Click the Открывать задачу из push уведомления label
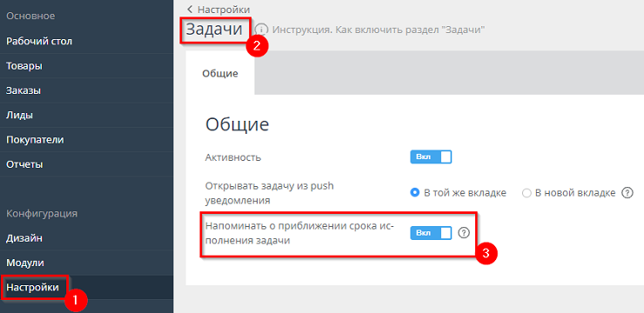Screen dimensions: 644x313 click(270, 193)
